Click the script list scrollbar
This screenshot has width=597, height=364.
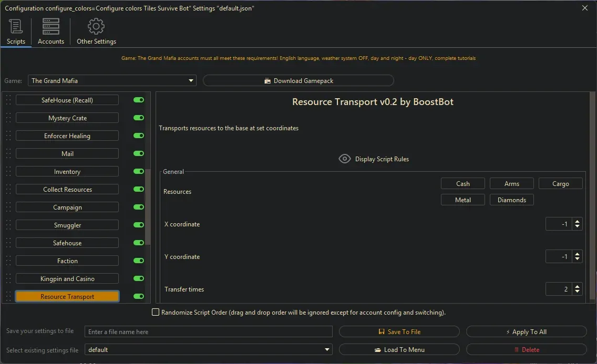pos(148,207)
